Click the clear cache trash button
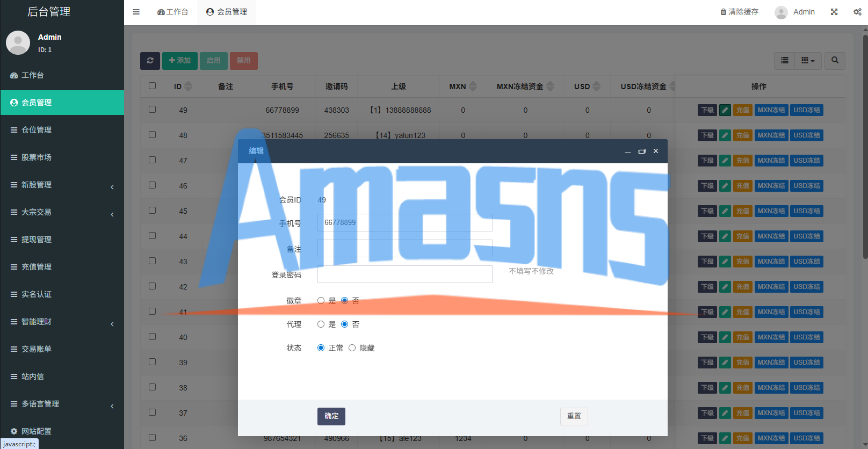The height and width of the screenshot is (449, 868). point(739,12)
